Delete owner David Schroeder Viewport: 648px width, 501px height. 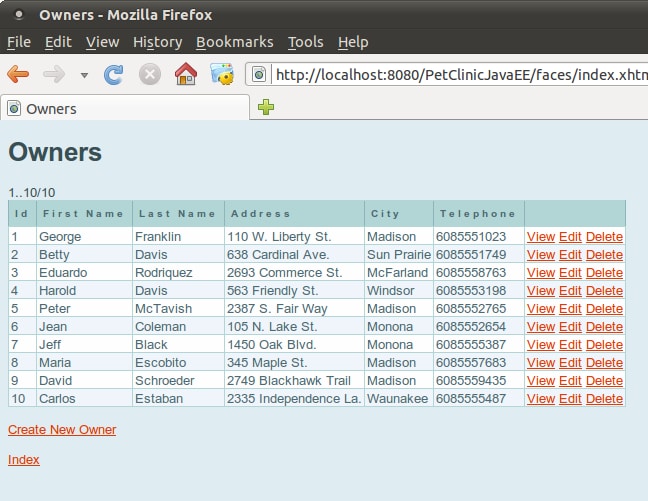coord(604,381)
